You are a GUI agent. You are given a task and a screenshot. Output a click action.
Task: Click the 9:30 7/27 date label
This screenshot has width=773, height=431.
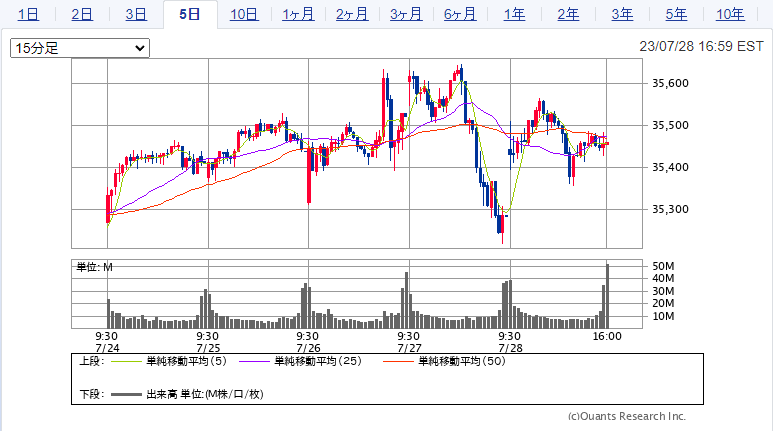[409, 342]
